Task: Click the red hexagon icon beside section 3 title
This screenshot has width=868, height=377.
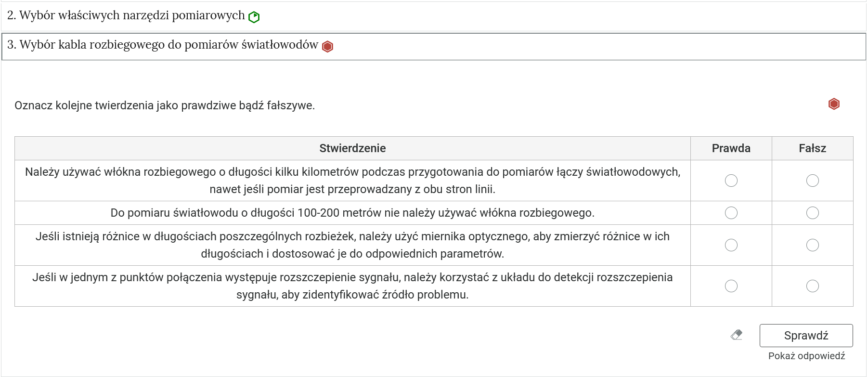Action: tap(327, 47)
